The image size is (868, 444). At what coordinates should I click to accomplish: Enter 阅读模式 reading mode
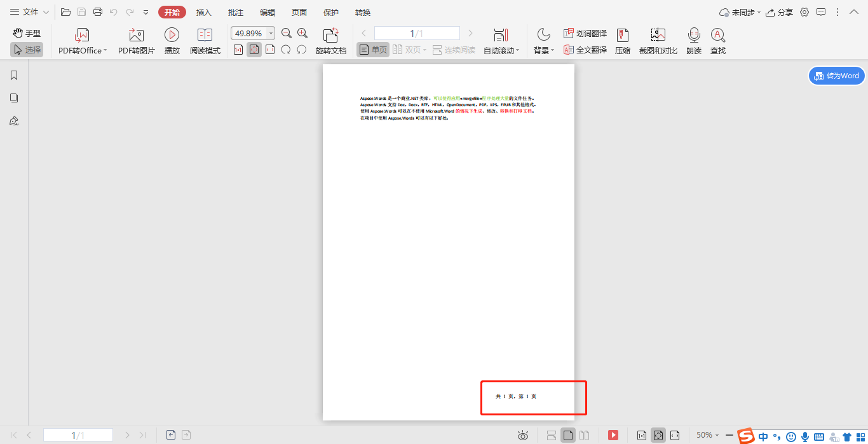(x=205, y=41)
